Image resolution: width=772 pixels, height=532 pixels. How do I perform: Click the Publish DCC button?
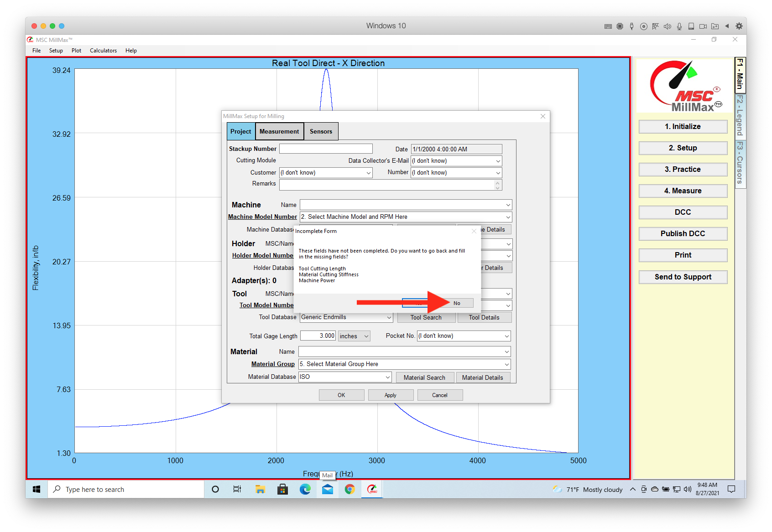click(683, 234)
